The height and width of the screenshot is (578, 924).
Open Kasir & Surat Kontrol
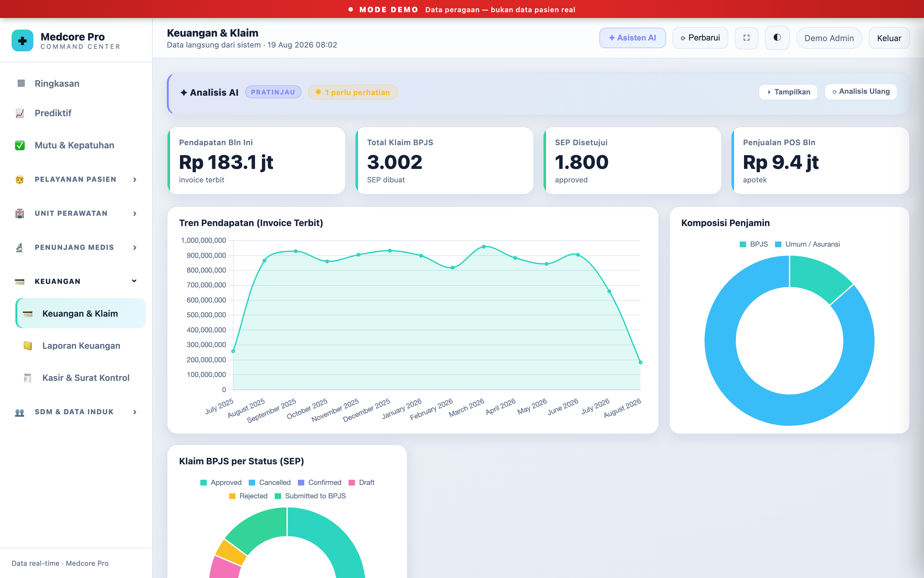tap(81, 378)
